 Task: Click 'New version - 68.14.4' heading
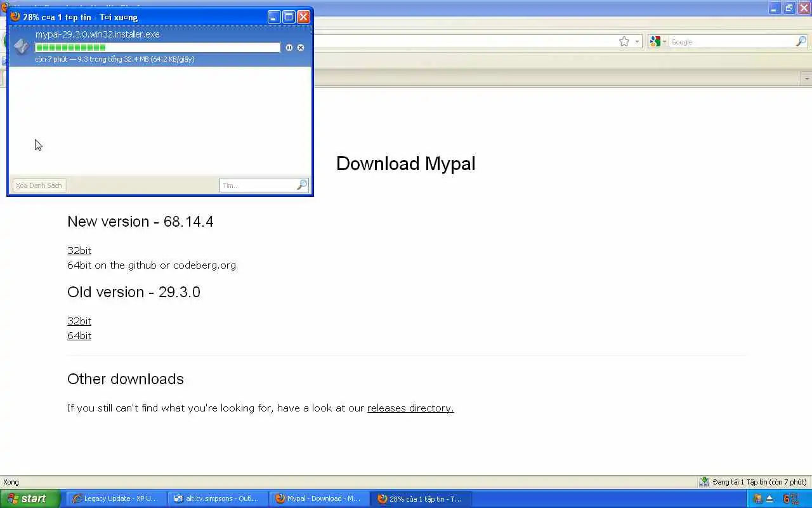point(140,222)
